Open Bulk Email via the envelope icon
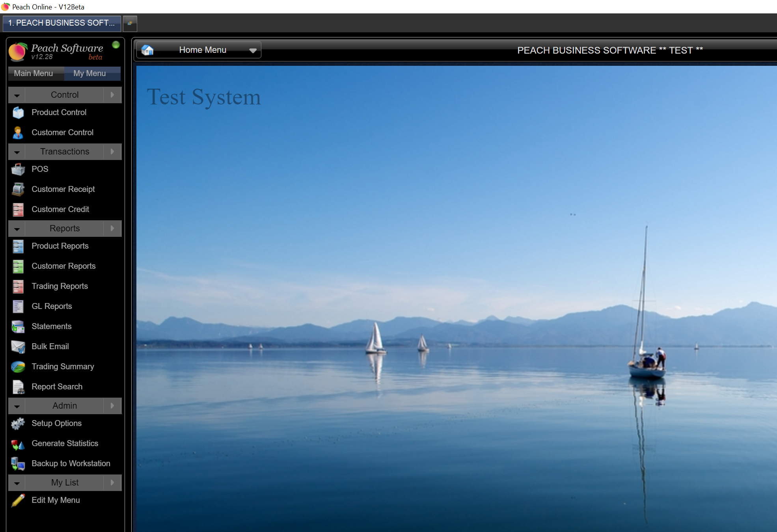 pos(18,347)
